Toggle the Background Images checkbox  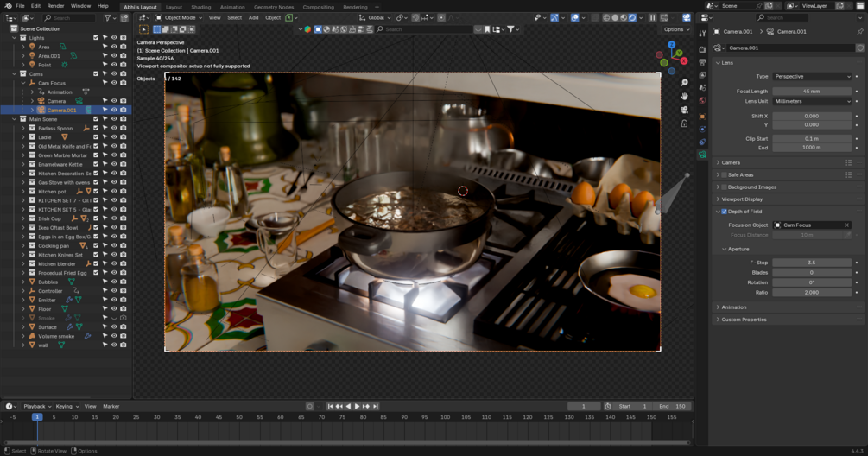(x=724, y=187)
